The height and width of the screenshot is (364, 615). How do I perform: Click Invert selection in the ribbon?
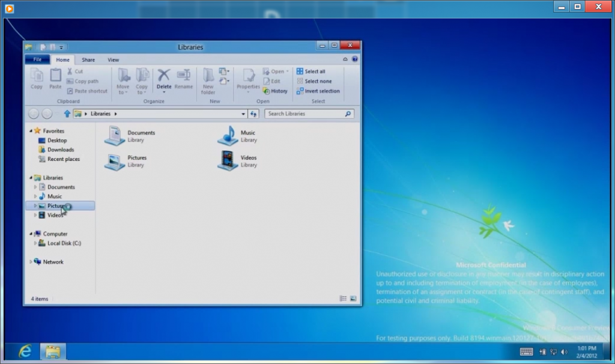click(x=318, y=91)
